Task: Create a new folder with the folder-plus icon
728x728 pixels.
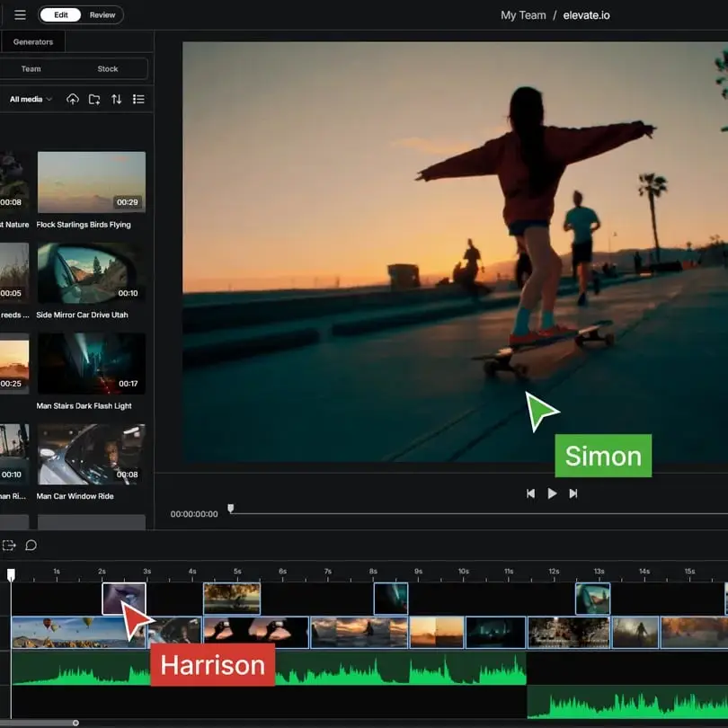Action: point(94,99)
